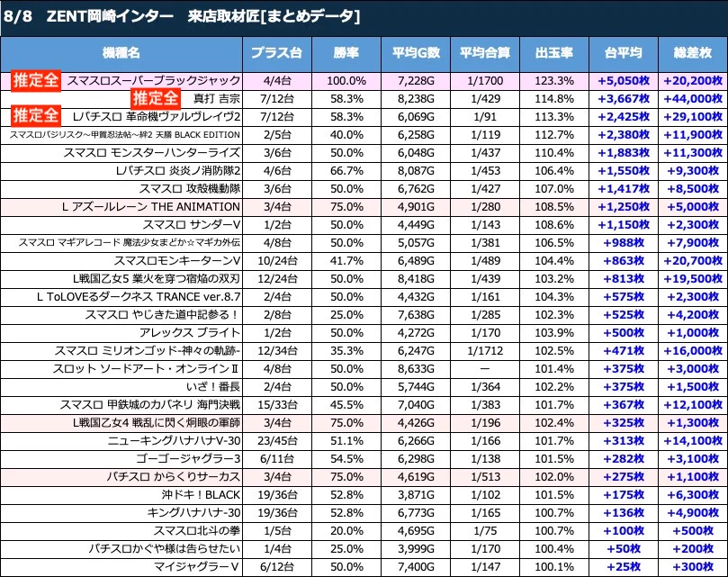Click the 平均G数 column header
728x577 pixels.
pyautogui.click(x=416, y=53)
